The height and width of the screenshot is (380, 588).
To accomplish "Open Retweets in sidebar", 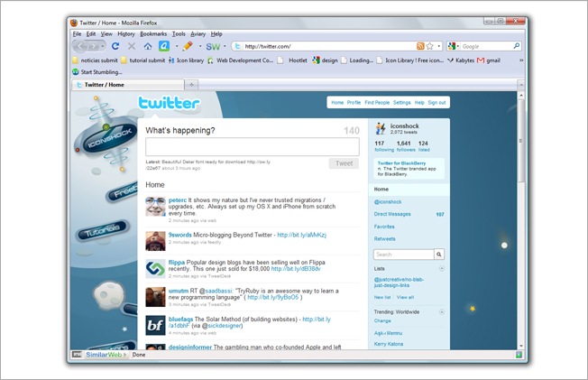I will pyautogui.click(x=385, y=239).
